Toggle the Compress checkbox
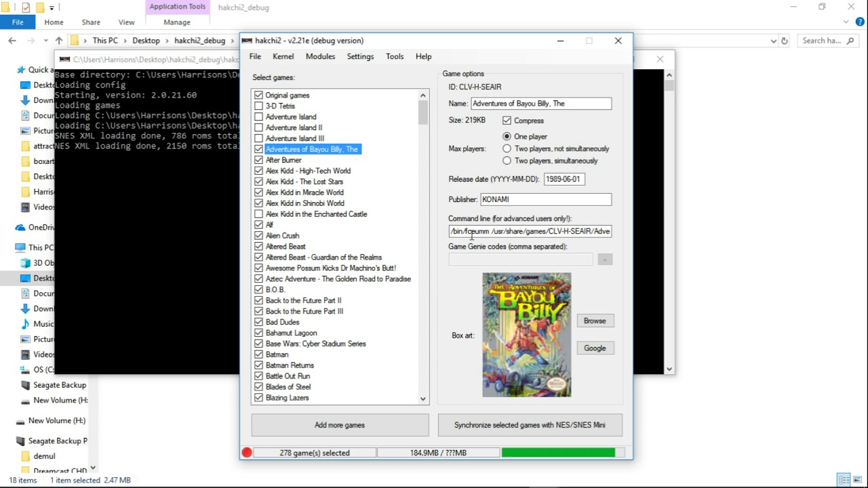Screen dimensions: 868x488 tap(507, 121)
